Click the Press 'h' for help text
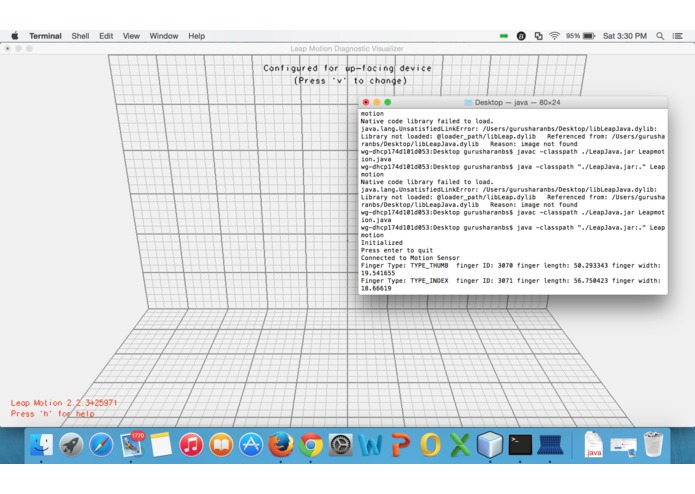 tap(52, 414)
